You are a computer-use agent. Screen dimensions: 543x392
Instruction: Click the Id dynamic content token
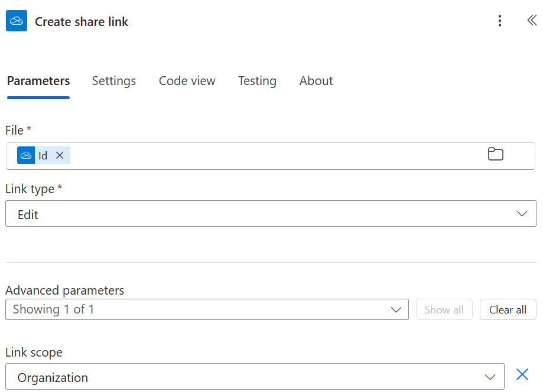pos(42,155)
